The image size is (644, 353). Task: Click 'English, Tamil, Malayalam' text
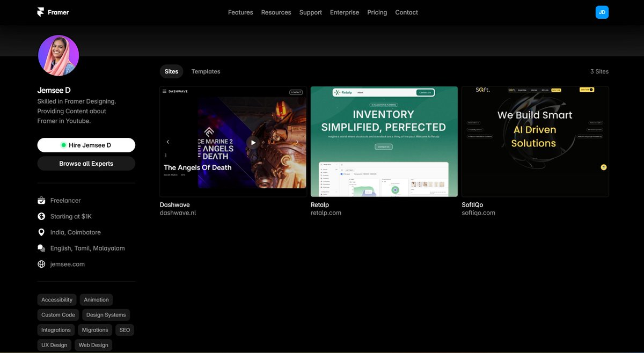tap(87, 248)
